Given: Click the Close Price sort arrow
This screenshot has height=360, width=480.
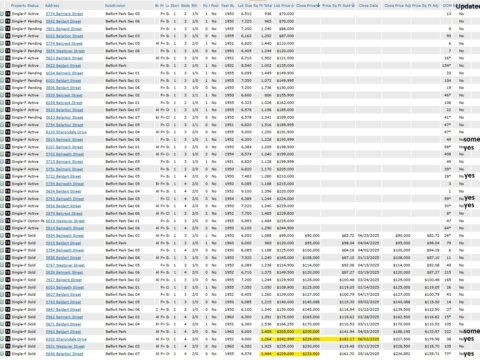Looking at the screenshot, I should [x=318, y=5].
